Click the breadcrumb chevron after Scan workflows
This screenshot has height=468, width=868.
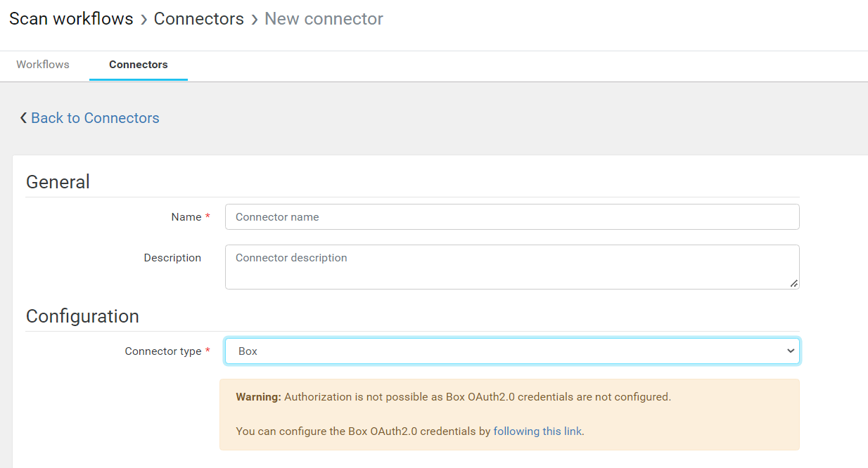pyautogui.click(x=143, y=20)
